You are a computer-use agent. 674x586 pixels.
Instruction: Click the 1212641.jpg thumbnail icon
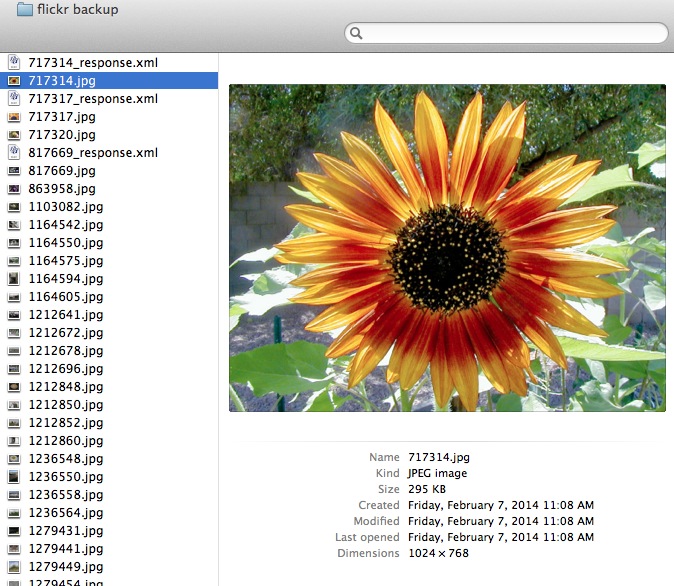[x=14, y=315]
